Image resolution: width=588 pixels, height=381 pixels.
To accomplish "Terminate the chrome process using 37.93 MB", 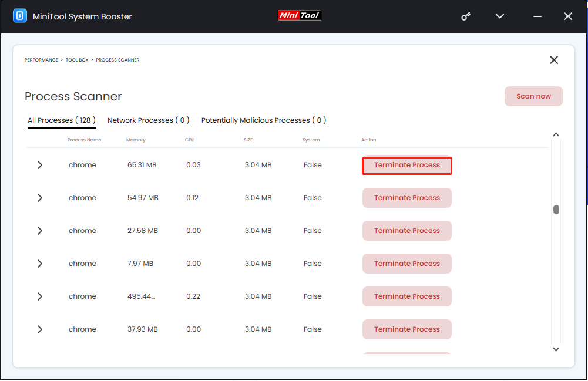I will [x=407, y=329].
